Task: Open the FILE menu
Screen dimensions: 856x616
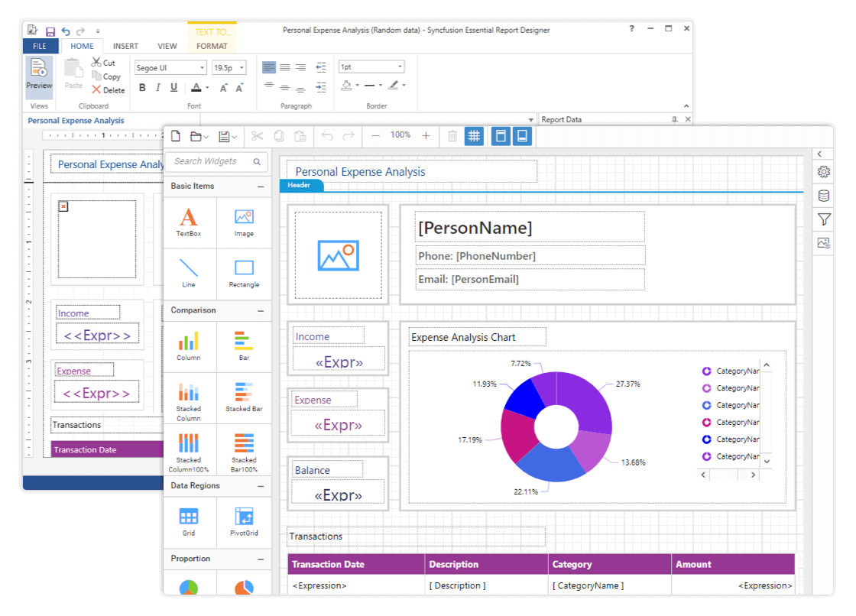Action: click(40, 47)
